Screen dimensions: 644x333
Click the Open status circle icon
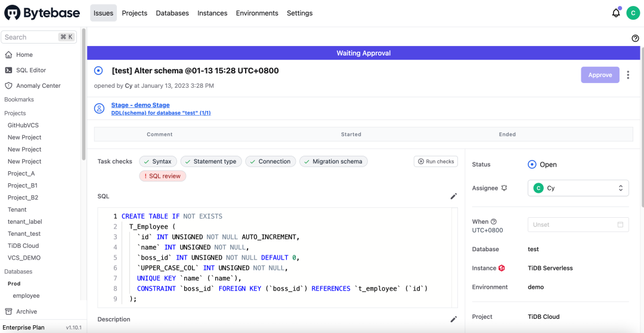click(x=532, y=165)
